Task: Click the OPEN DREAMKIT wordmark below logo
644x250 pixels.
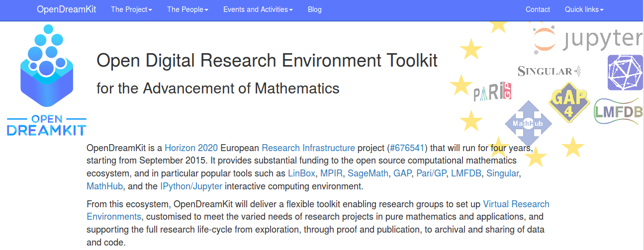Action: coord(46,125)
